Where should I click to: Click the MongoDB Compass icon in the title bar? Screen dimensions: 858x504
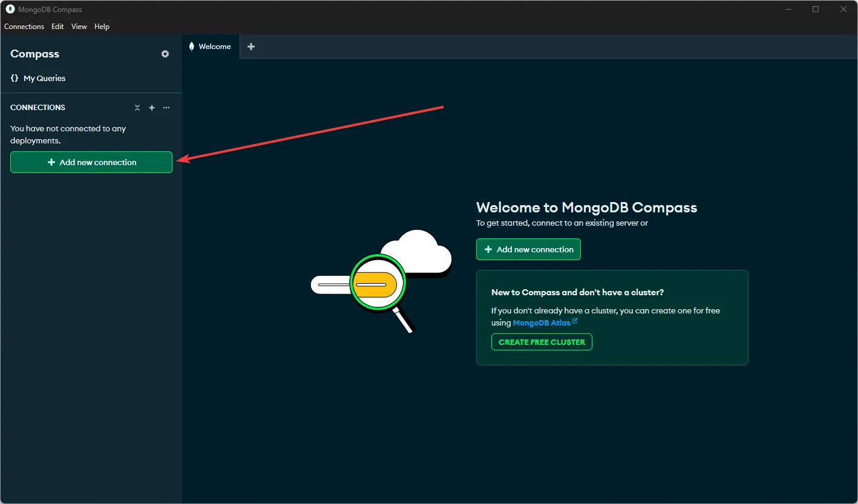tap(9, 9)
